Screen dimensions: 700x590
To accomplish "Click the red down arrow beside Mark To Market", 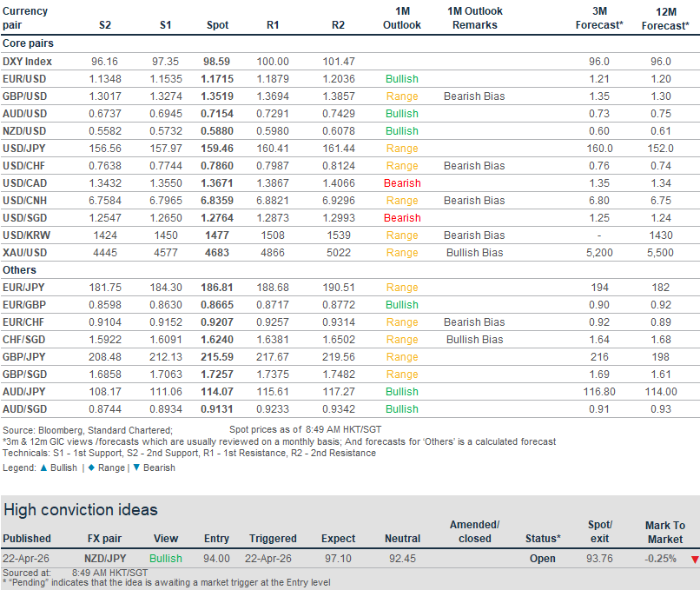I will coord(694,560).
